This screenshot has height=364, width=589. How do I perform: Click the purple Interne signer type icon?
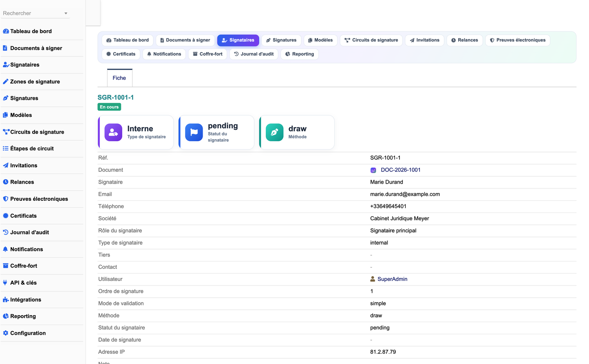pos(113,132)
